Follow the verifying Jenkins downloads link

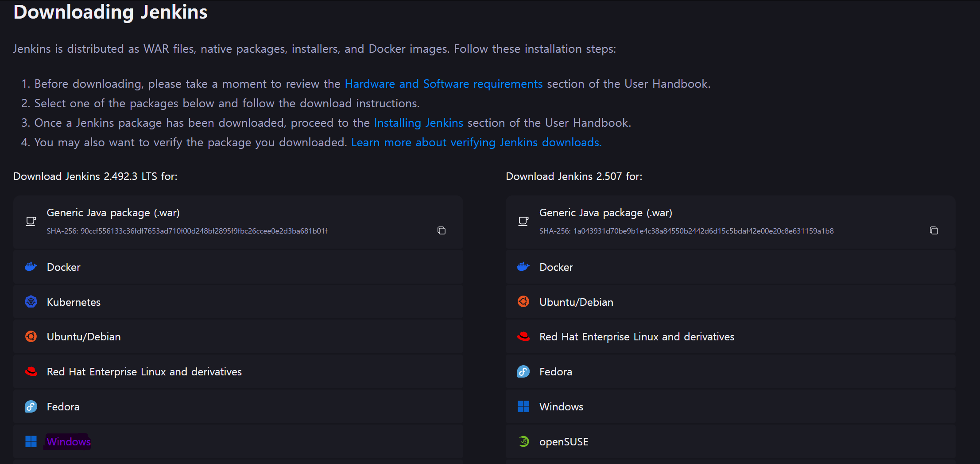click(476, 142)
